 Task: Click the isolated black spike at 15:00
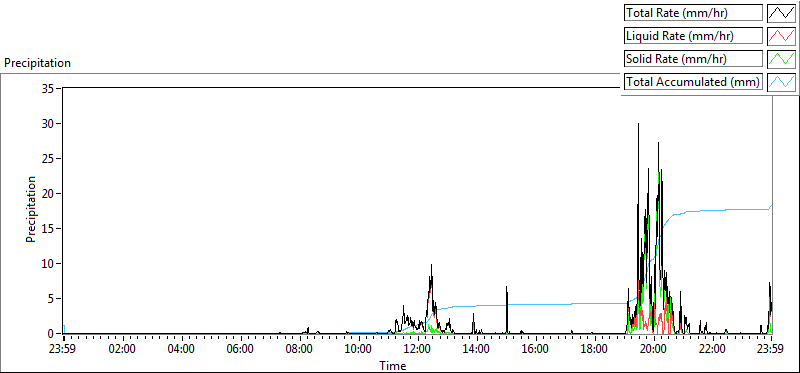(x=507, y=309)
